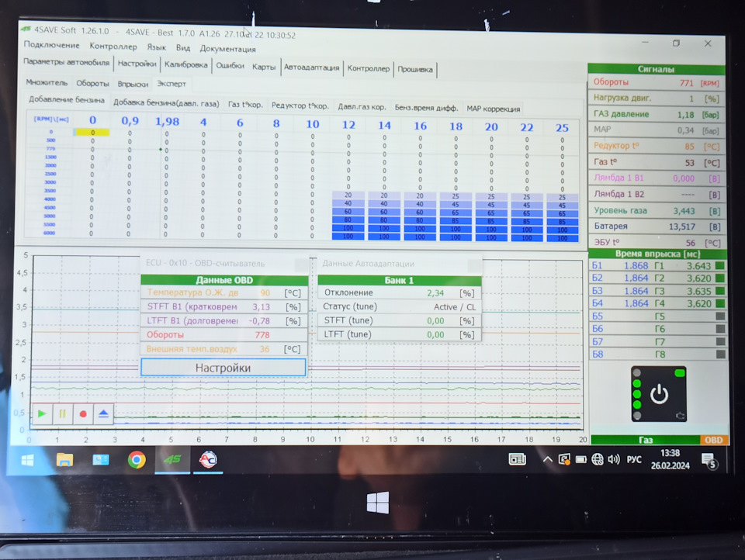Open Давл.газ кор. tab
Viewport: 745px width, 560px height.
(362, 107)
